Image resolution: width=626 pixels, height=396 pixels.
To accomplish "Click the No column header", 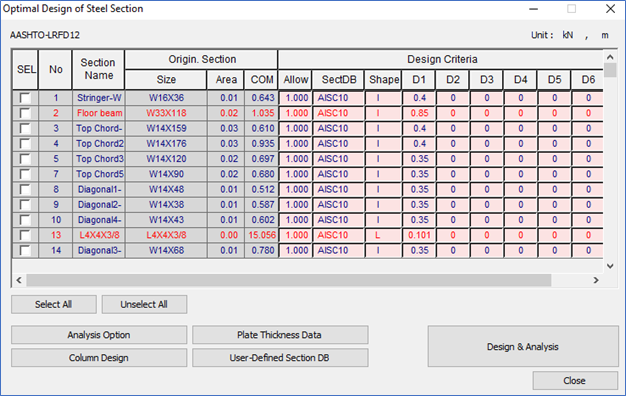I will click(55, 69).
